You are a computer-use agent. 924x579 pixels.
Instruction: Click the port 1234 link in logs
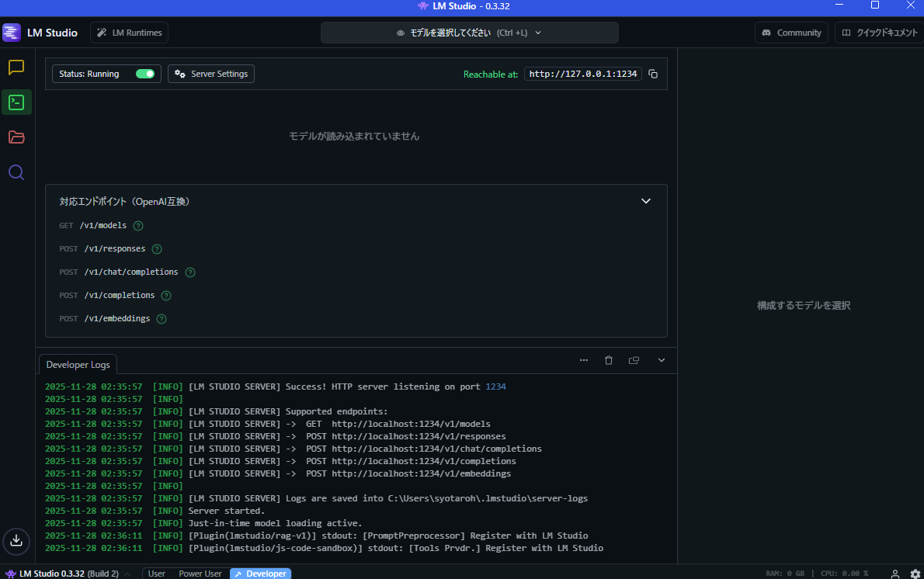click(495, 387)
